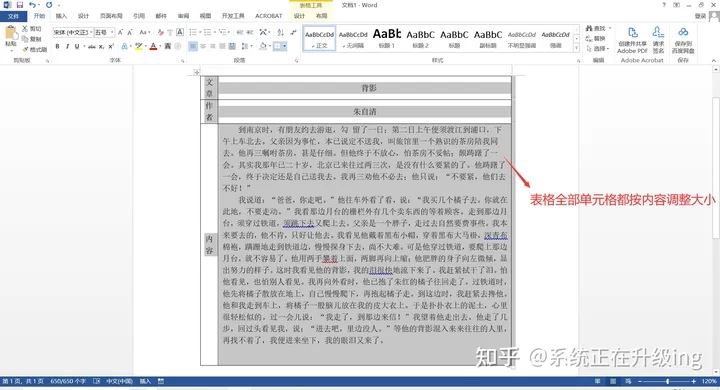Viewport: 720px width, 390px height.
Task: Toggle italic formatting
Action: [67, 46]
